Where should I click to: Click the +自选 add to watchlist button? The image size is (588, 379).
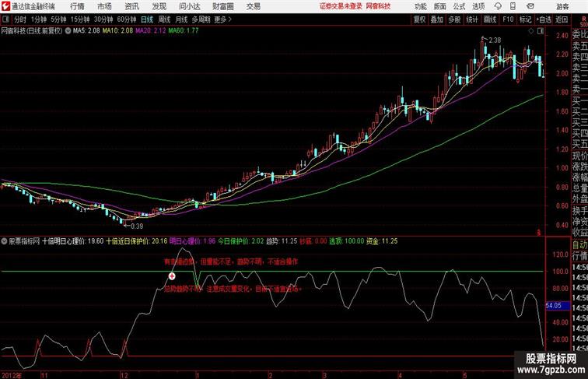tap(544, 19)
